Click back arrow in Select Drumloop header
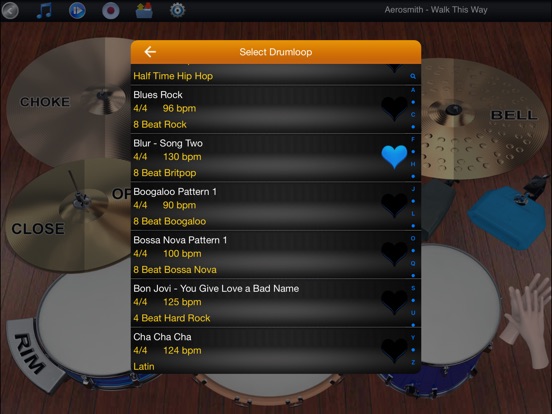 150,52
